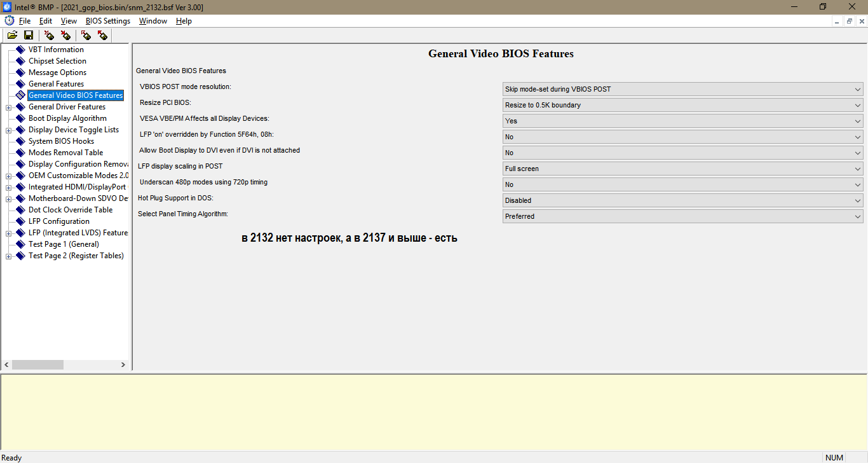
Task: Click the Intel BMP title bar application icon
Action: (x=6, y=6)
